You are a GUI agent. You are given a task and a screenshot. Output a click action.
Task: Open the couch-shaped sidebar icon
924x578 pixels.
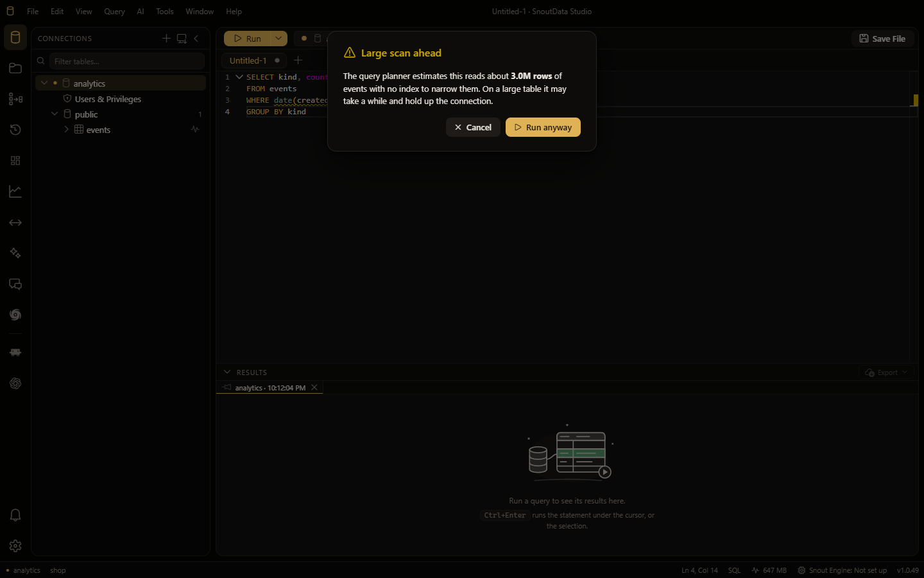[x=15, y=353]
